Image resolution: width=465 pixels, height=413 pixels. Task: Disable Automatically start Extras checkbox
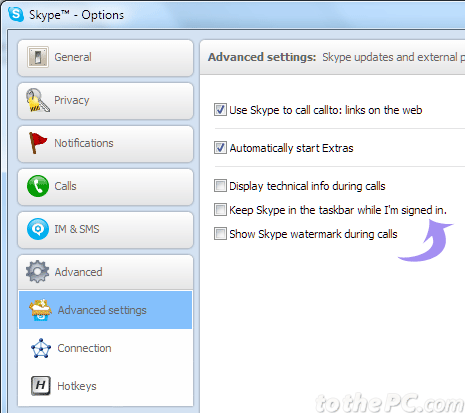coord(220,148)
